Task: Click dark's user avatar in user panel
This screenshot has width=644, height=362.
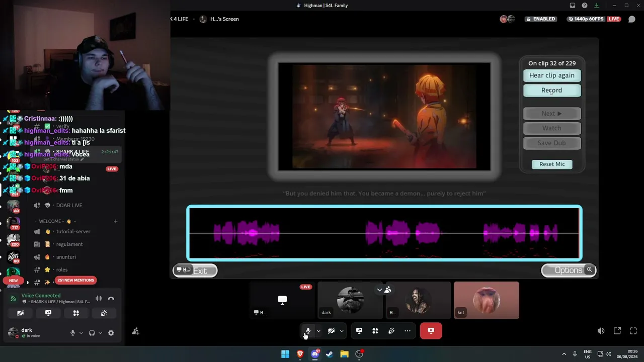Action: point(13,332)
